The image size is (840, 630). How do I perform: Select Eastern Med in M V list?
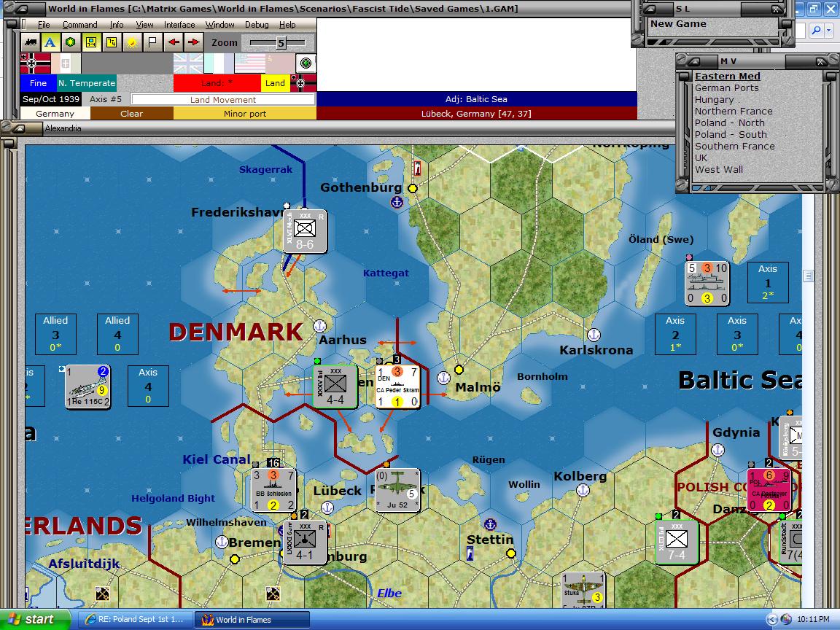728,76
